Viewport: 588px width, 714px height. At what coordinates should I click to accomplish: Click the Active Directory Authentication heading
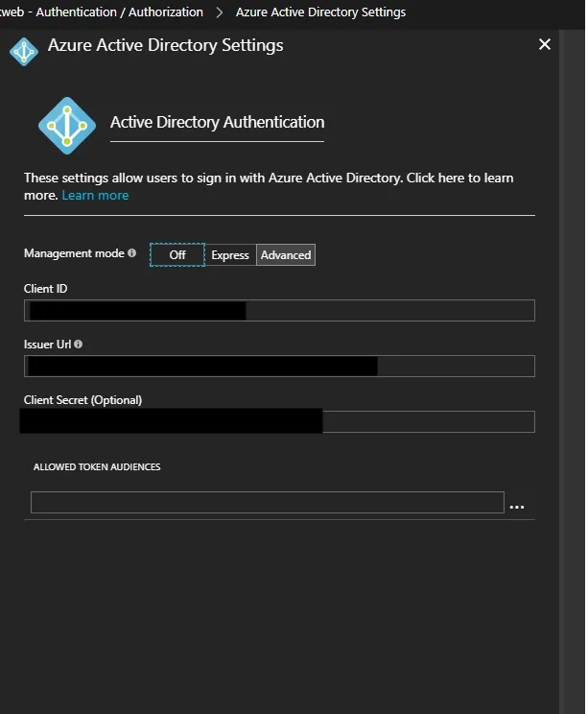217,122
